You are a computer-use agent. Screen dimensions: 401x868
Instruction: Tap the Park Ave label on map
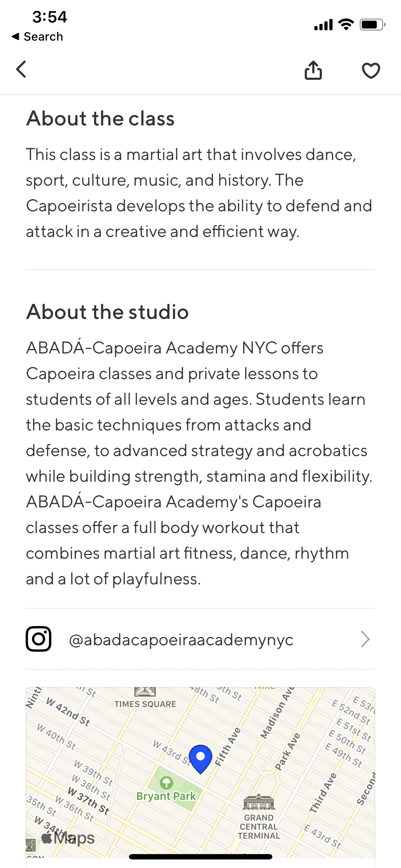point(288,751)
